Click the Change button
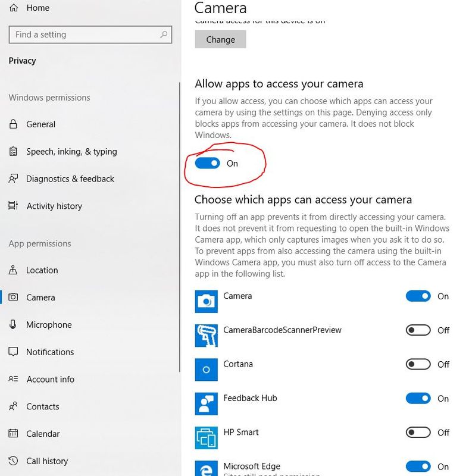Screen dimensions: 469x476 click(221, 39)
